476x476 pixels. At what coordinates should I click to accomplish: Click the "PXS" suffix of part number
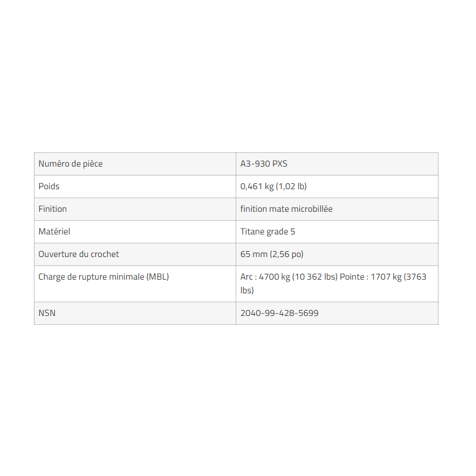click(280, 164)
